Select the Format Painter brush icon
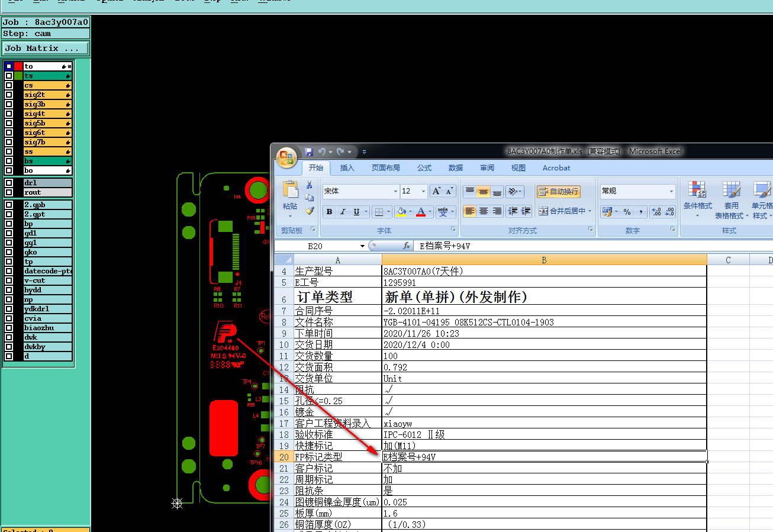 point(309,211)
